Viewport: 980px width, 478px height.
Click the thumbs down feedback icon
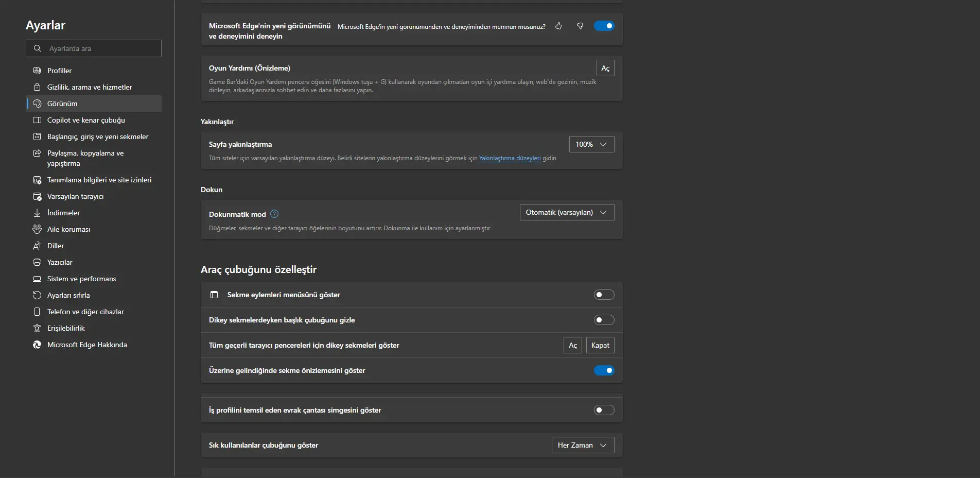pos(580,26)
